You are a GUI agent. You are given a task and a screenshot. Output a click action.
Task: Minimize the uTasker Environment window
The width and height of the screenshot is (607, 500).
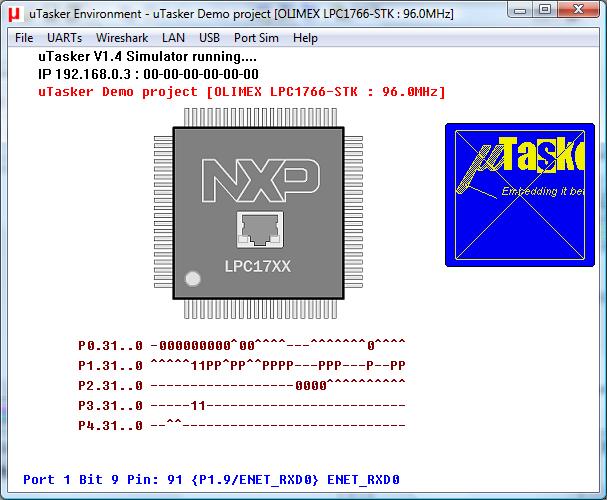coord(520,9)
